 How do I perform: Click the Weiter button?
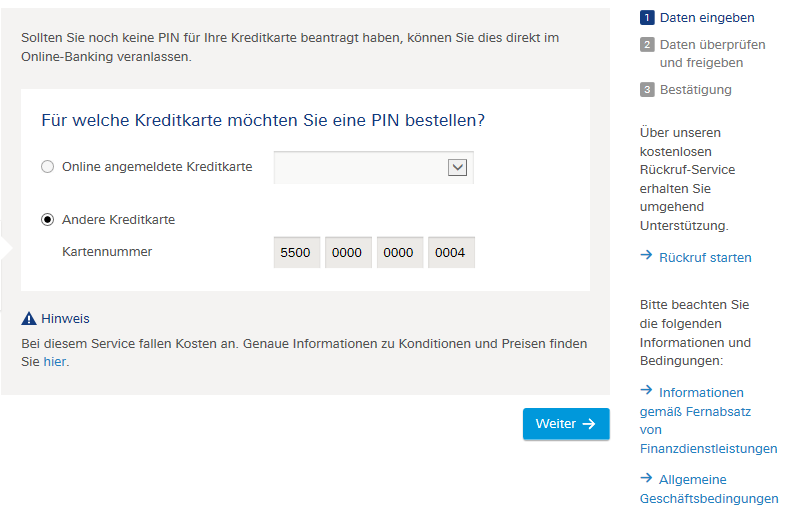pyautogui.click(x=566, y=424)
